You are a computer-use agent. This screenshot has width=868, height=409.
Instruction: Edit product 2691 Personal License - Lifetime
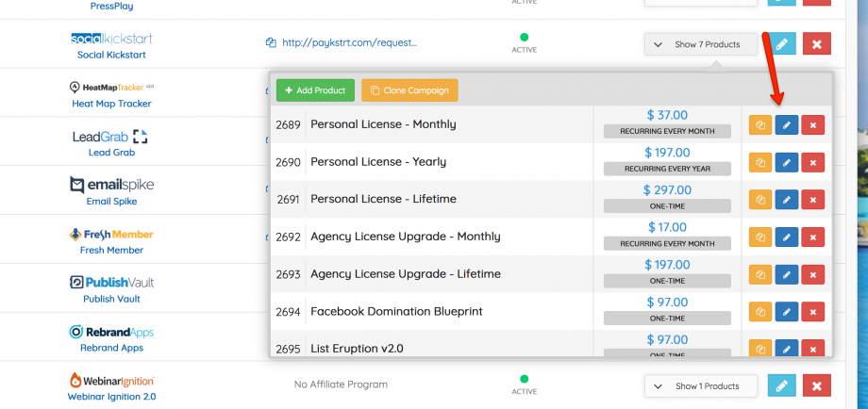(787, 200)
